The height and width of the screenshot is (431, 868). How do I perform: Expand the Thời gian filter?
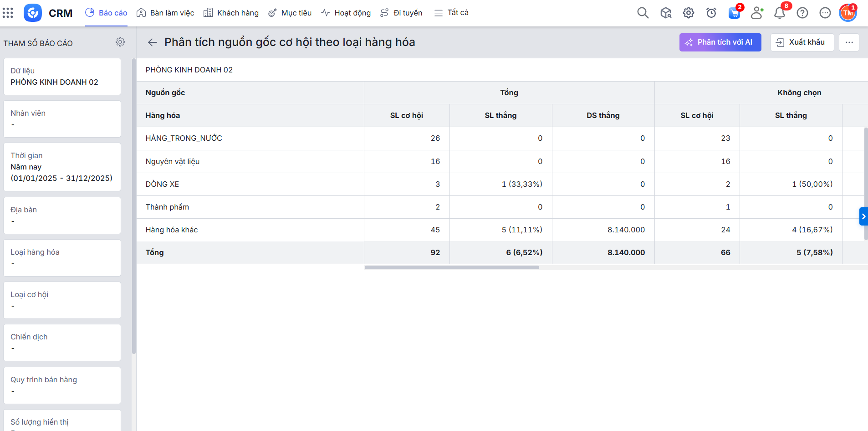[x=62, y=167]
